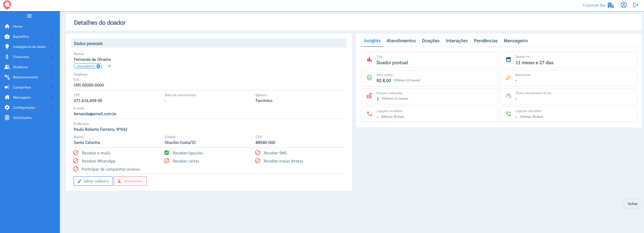This screenshot has width=644, height=233.
Task: Expand the Inteligência de dados menu arrow
Action: click(52, 47)
